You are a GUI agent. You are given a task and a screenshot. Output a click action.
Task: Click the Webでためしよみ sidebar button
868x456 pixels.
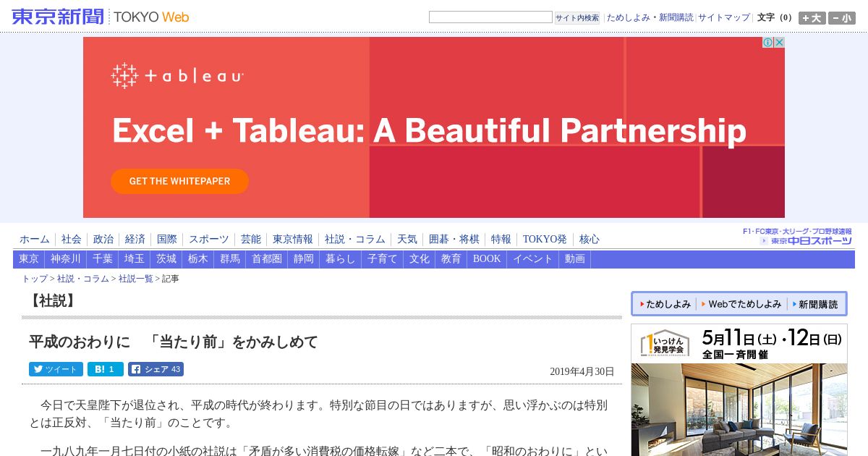tap(741, 305)
